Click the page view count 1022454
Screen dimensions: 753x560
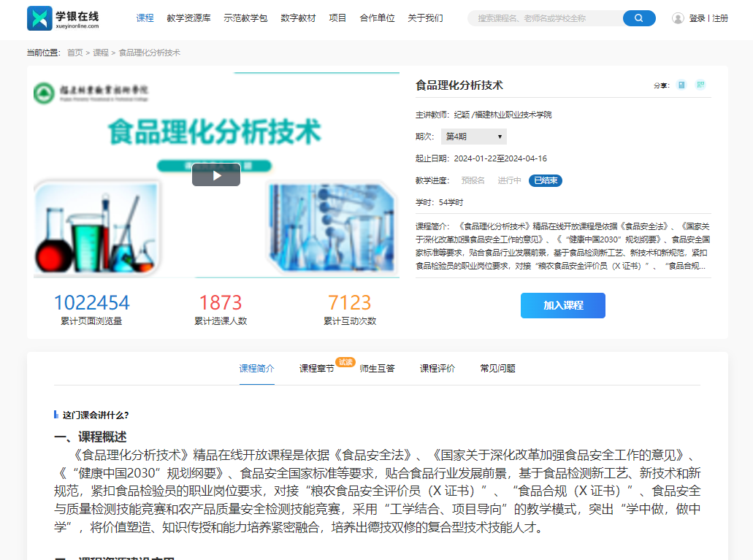point(91,303)
